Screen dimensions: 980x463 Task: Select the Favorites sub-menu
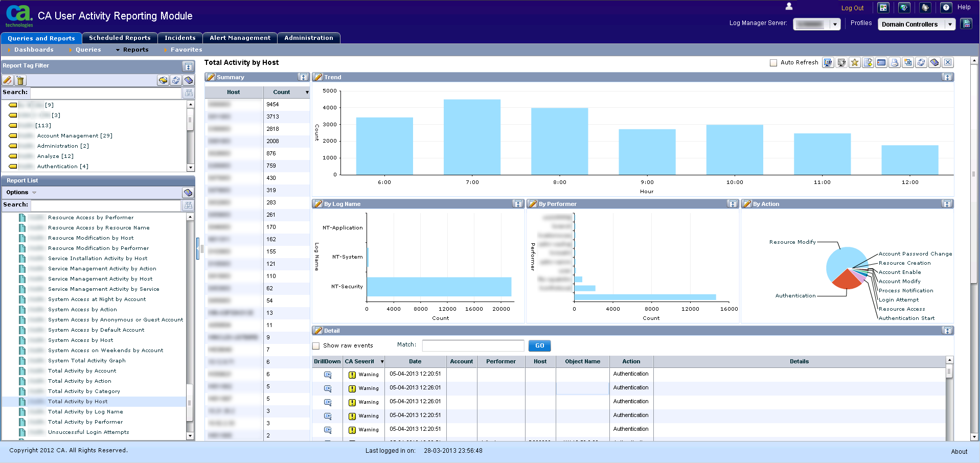tap(187, 50)
